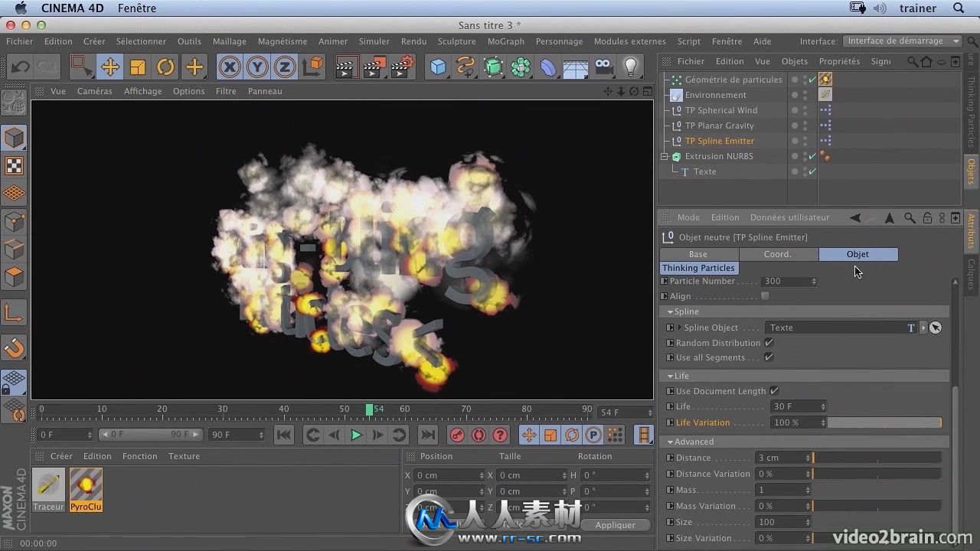Click Render active view clapperboard icon
The width and height of the screenshot is (980, 551).
pyautogui.click(x=346, y=67)
